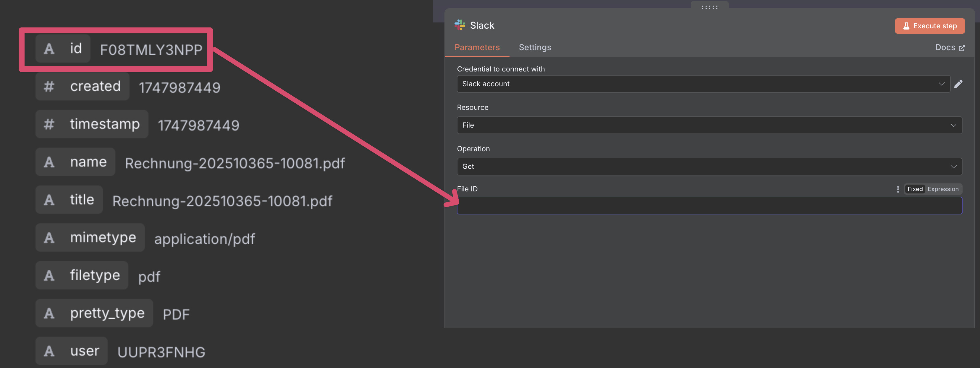This screenshot has height=368, width=980.
Task: Click the drag handle dots atop the Slack panel
Action: 709,7
